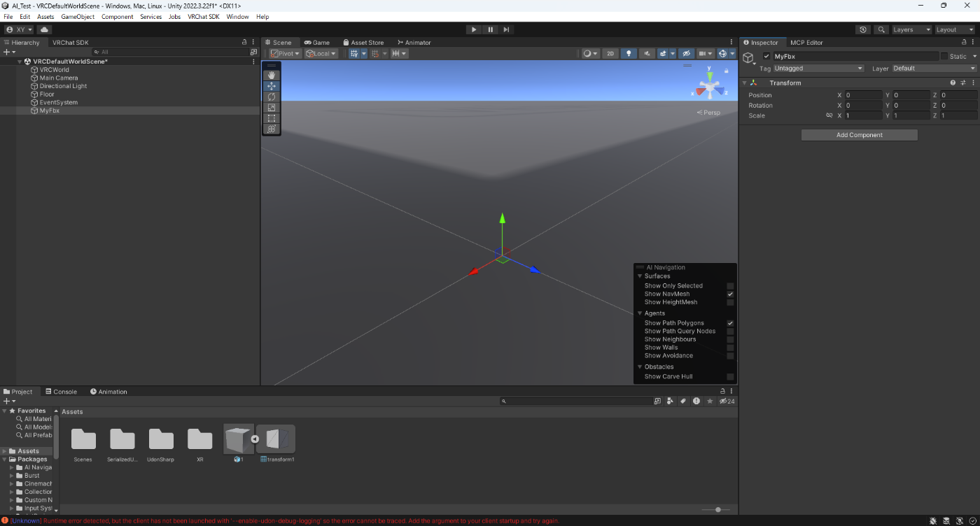Viewport: 980px width, 526px height.
Task: Select Directional Light in Hierarchy
Action: coord(63,86)
